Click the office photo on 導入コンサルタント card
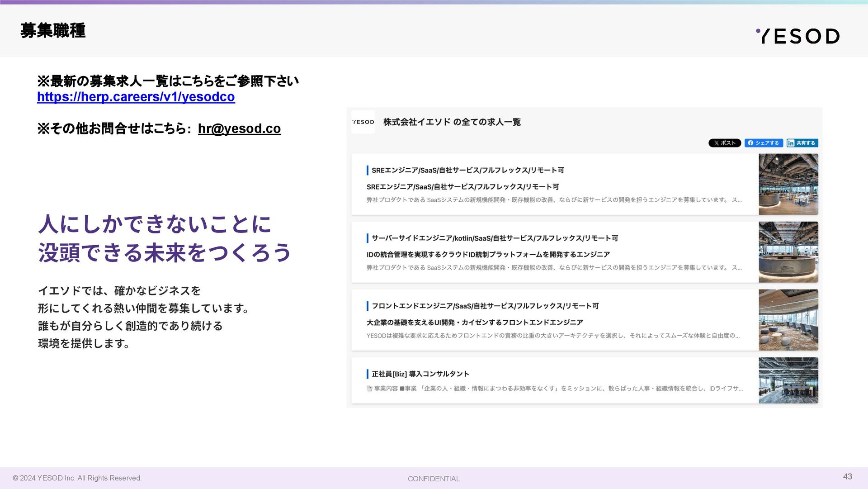Image resolution: width=868 pixels, height=489 pixels. [788, 380]
